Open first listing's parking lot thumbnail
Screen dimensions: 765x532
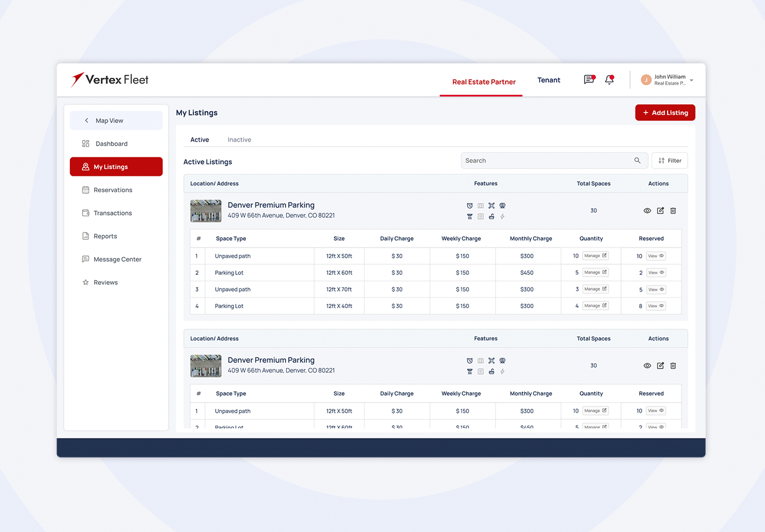206,211
